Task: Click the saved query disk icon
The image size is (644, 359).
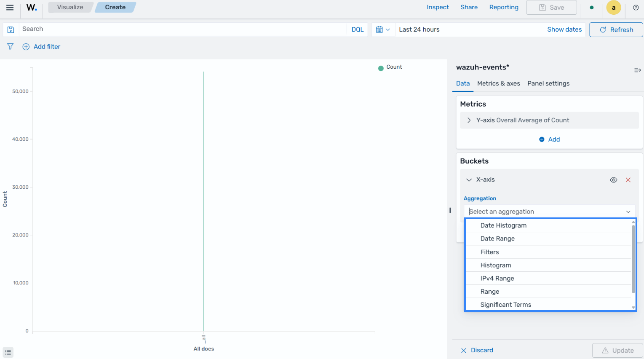Action: (x=11, y=29)
